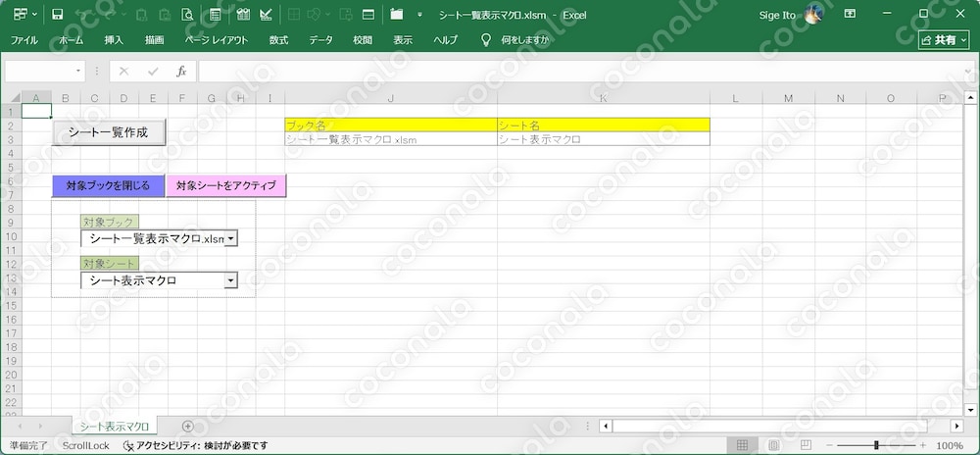
Task: Click the insert function fx icon
Action: click(181, 72)
